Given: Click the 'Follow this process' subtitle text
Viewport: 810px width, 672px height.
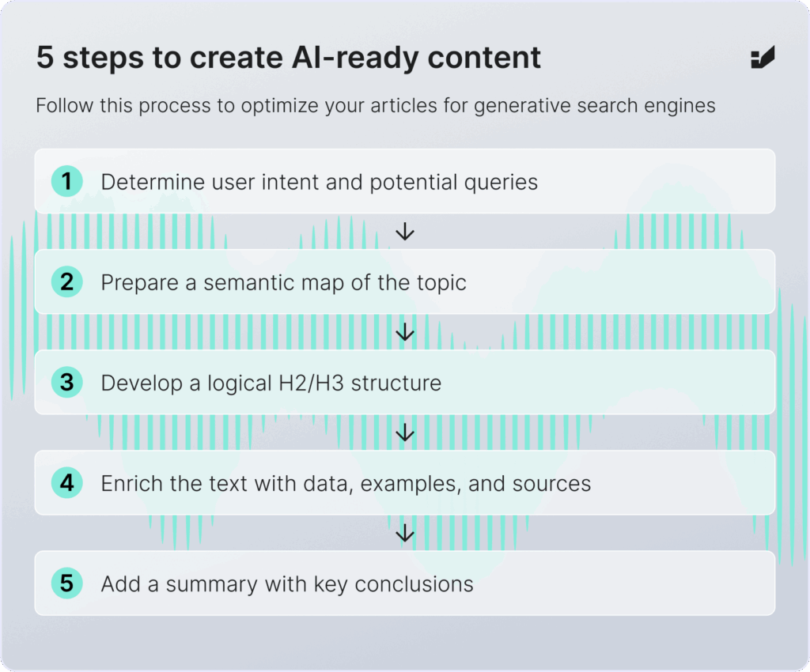Looking at the screenshot, I should coord(375,105).
